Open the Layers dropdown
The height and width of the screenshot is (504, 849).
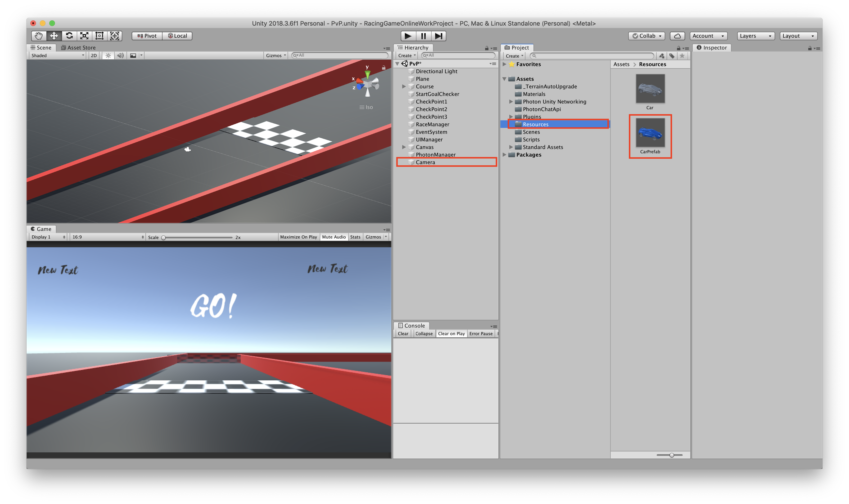(755, 36)
